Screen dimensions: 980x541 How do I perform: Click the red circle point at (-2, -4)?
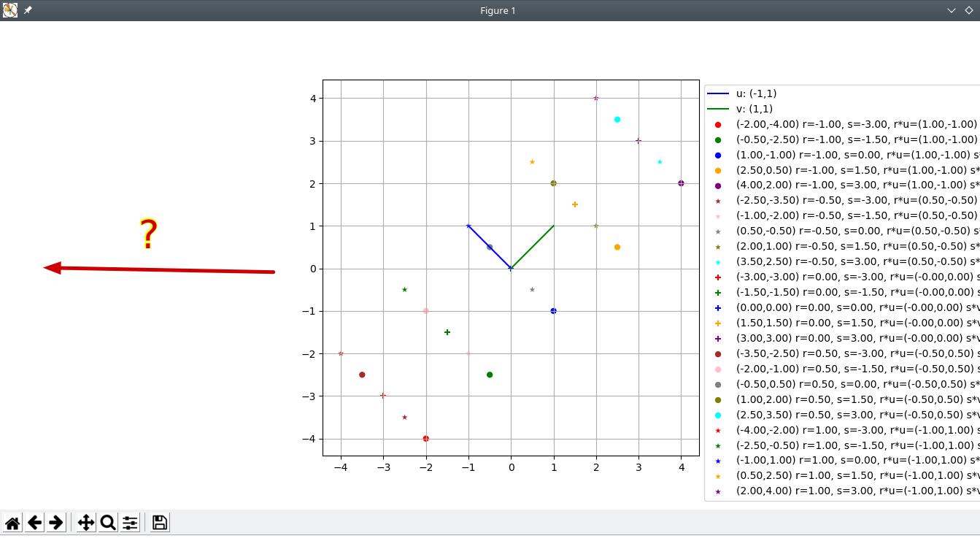[x=425, y=439]
